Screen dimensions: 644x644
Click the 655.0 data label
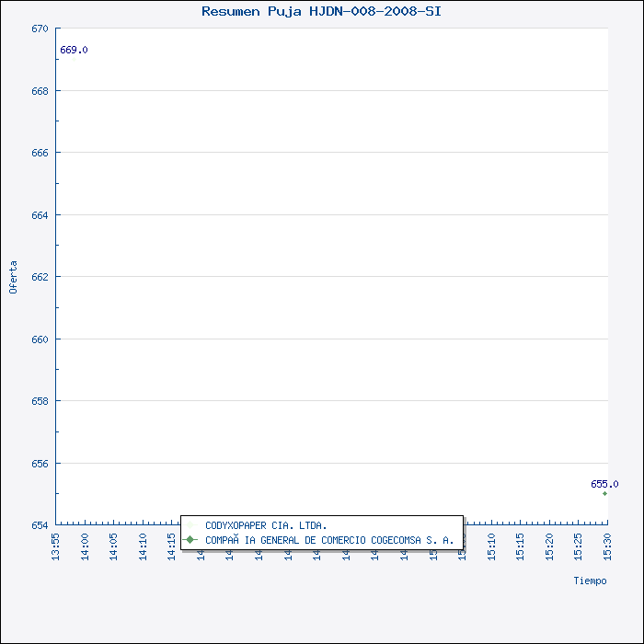click(604, 484)
